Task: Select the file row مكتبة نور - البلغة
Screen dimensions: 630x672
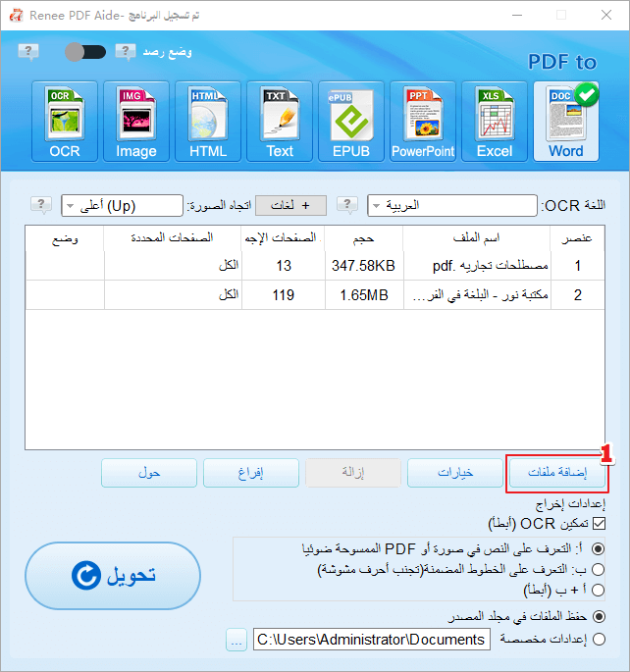Action: click(315, 295)
